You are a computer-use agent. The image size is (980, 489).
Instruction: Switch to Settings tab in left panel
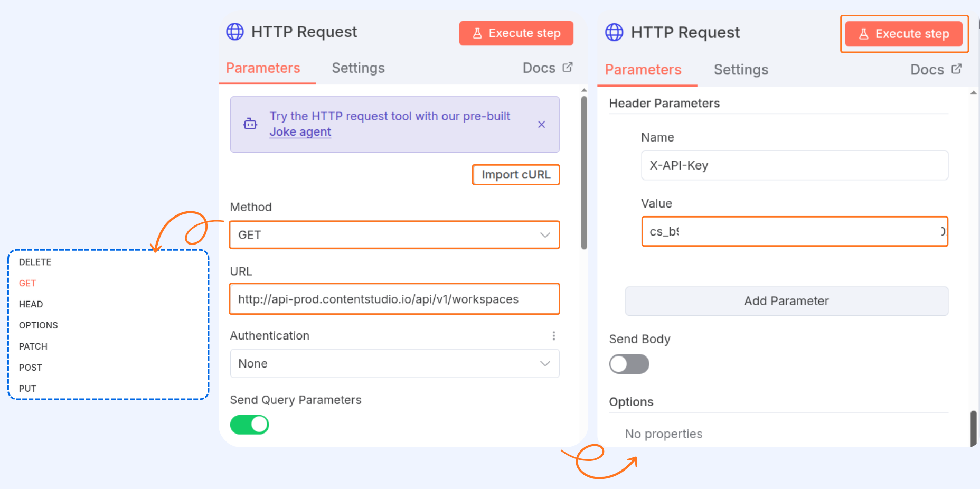click(x=358, y=68)
